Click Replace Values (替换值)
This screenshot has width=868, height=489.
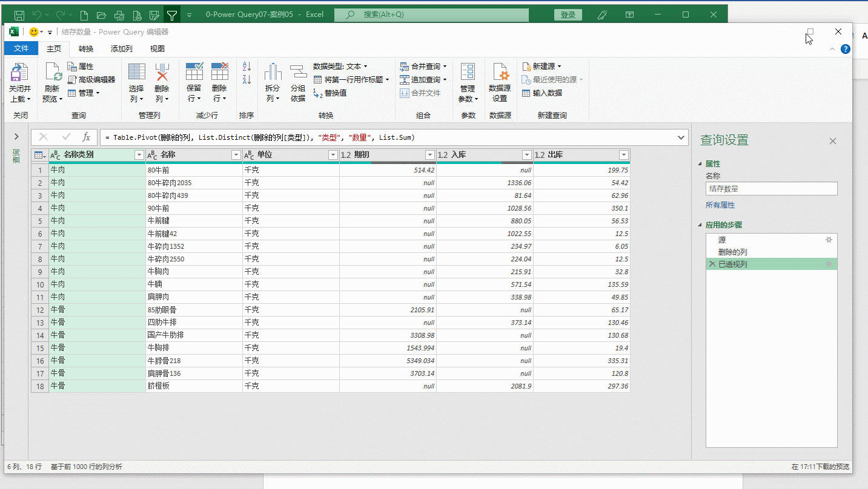(330, 93)
